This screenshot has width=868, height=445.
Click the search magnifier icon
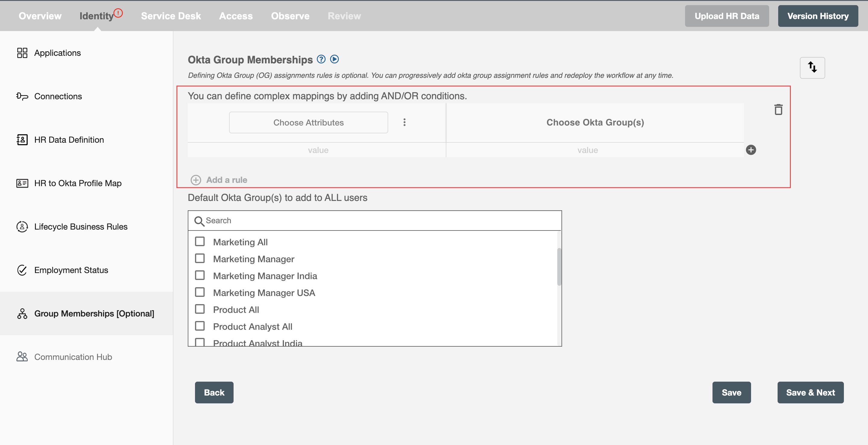(199, 221)
